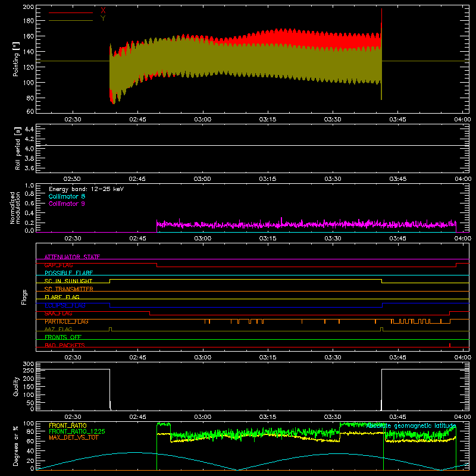476x476 pixels.
Task: Select the PARTICLE_FLAG label
Action: pyautogui.click(x=67, y=321)
